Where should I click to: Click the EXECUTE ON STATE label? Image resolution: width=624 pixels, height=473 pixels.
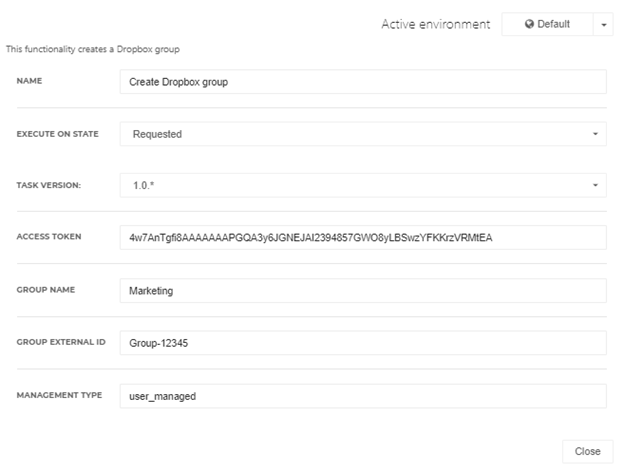click(57, 134)
